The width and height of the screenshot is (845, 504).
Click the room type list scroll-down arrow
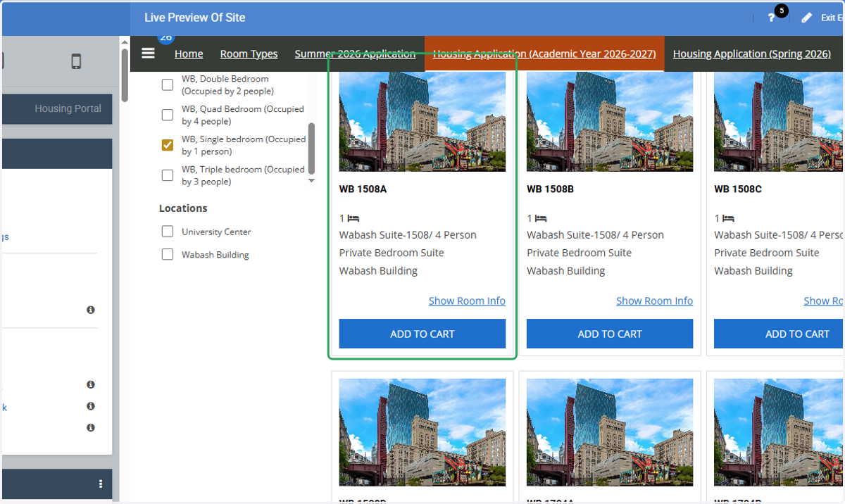coord(312,181)
